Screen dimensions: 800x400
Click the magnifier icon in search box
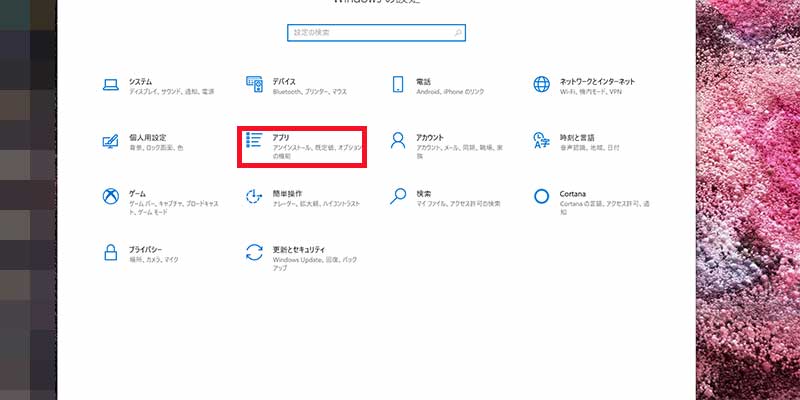click(458, 33)
